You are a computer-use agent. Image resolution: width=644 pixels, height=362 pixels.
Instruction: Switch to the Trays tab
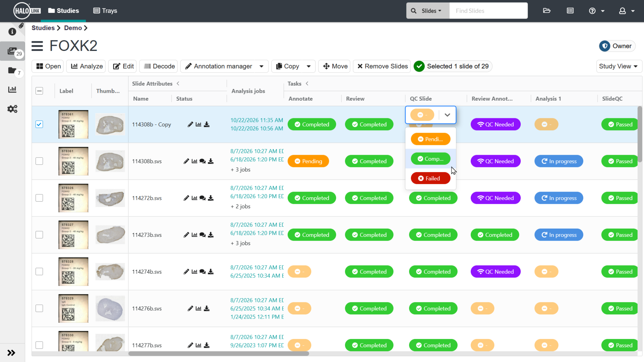pyautogui.click(x=105, y=11)
